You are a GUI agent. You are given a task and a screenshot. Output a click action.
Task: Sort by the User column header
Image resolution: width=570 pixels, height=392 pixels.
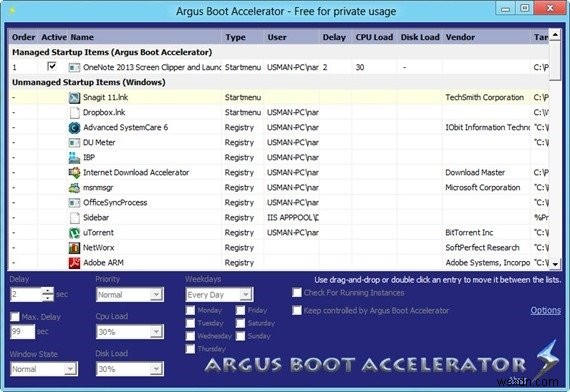click(x=291, y=37)
